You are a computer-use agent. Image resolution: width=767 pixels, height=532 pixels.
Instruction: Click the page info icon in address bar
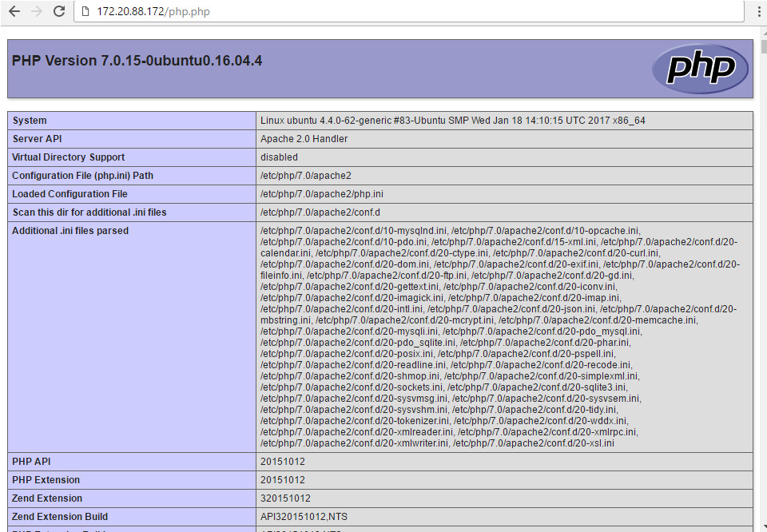[x=85, y=11]
